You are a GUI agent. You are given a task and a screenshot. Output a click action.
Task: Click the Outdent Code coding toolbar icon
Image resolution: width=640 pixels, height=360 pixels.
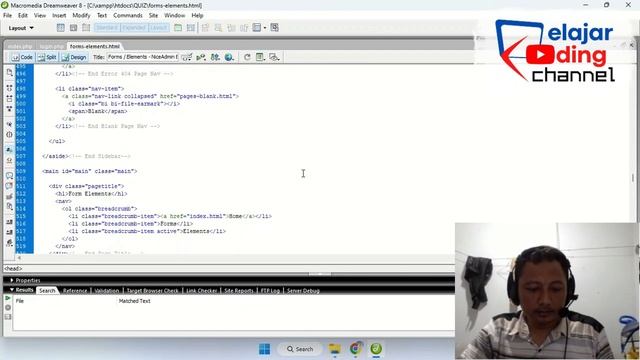pos(9,232)
